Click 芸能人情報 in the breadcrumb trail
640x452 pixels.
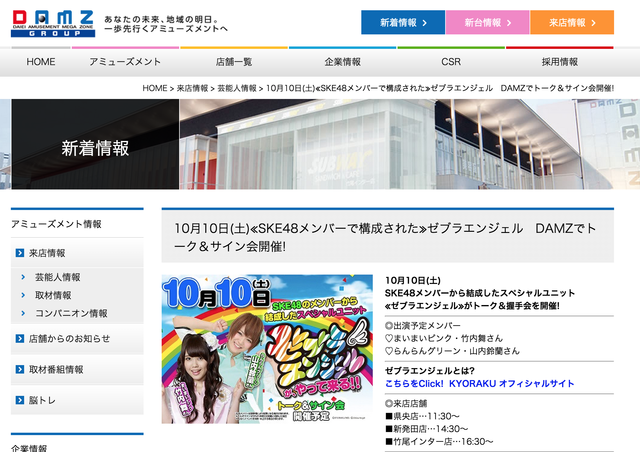point(237,88)
